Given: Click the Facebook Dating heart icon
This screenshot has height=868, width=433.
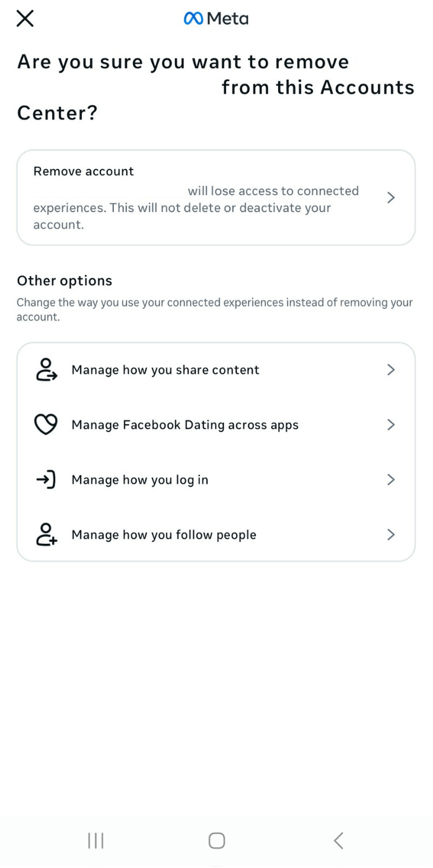Looking at the screenshot, I should click(x=46, y=425).
